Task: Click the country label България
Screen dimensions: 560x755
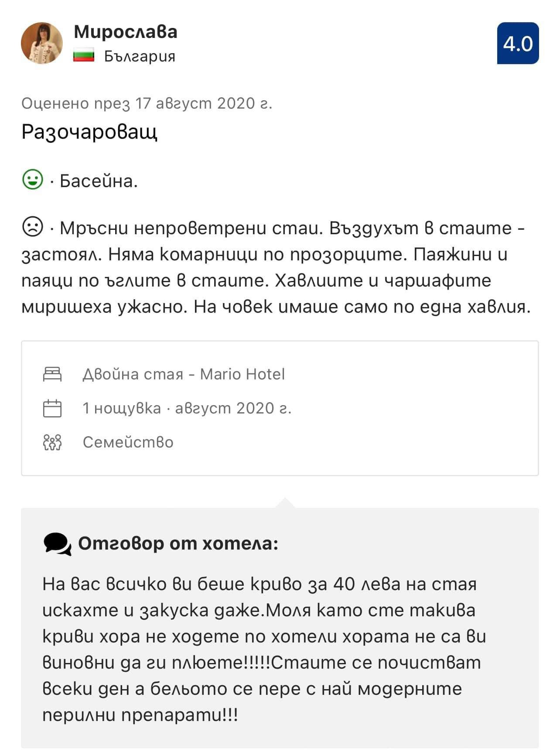Action: pos(140,56)
